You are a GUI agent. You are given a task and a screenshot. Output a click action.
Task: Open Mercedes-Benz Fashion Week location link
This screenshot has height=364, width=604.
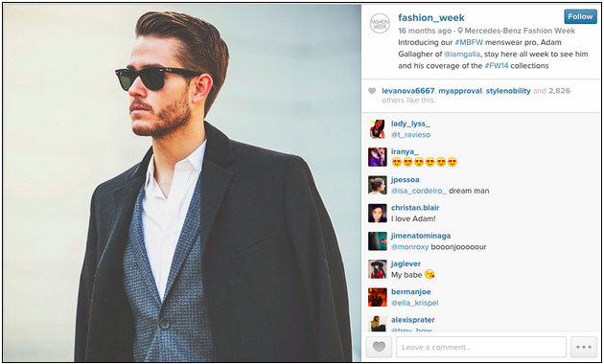520,31
